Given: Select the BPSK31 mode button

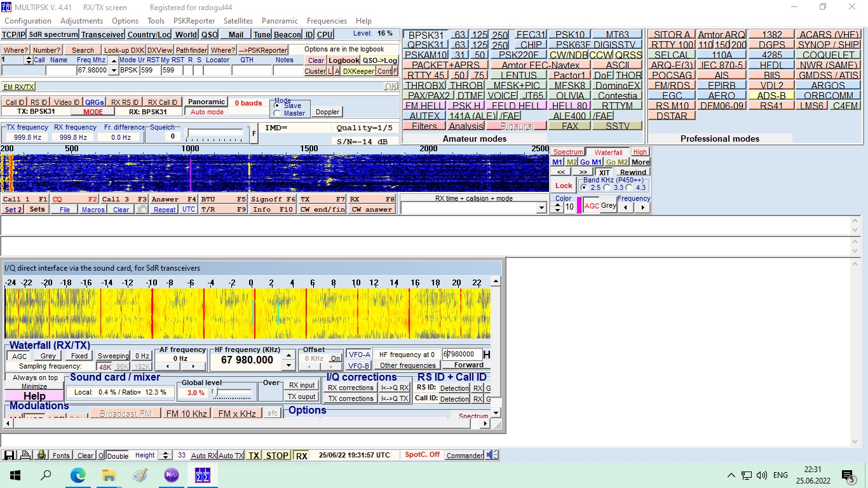Looking at the screenshot, I should click(426, 35).
